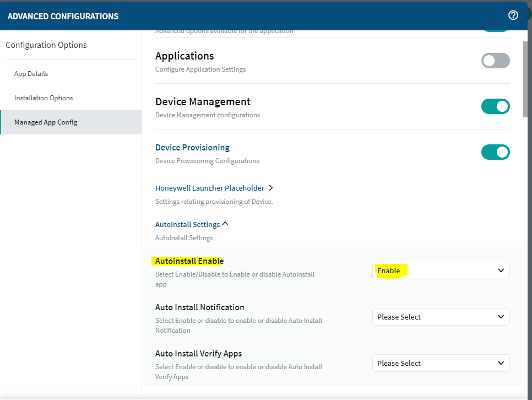Go to Installation Options section
The image size is (532, 400).
tap(44, 98)
